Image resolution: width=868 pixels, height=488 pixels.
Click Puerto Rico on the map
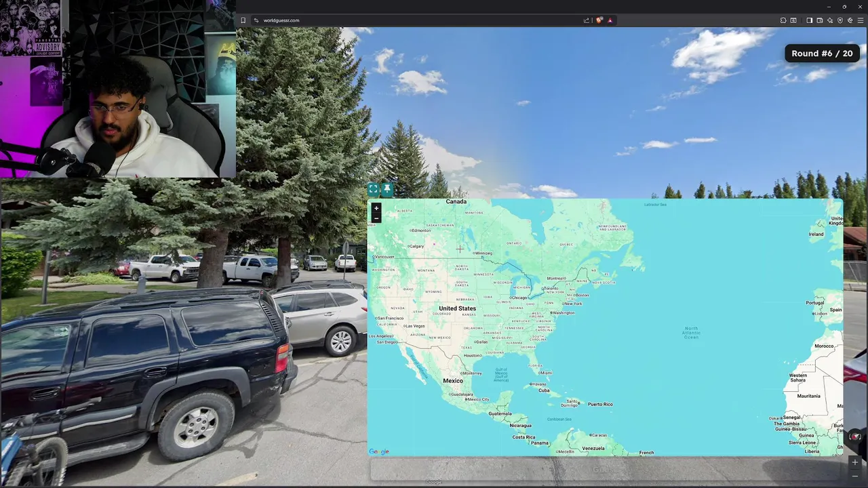tap(600, 404)
